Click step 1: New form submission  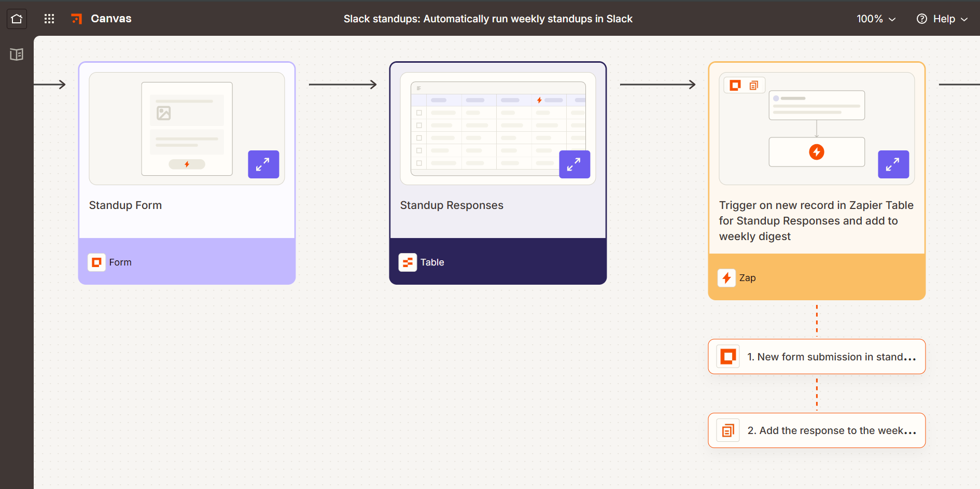pyautogui.click(x=817, y=356)
